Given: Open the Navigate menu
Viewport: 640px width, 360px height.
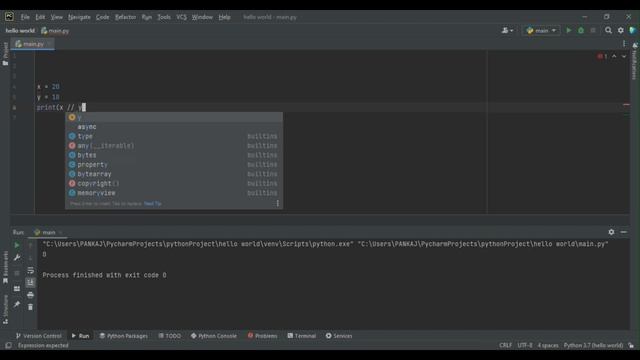Looking at the screenshot, I should point(79,17).
